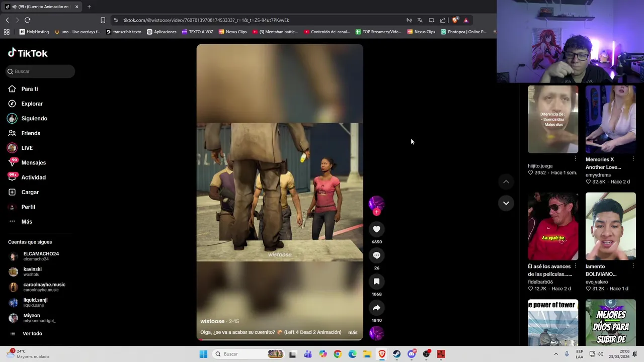The width and height of the screenshot is (644, 362).
Task: Click the TikTok 'Buscar' search field
Action: (40, 71)
